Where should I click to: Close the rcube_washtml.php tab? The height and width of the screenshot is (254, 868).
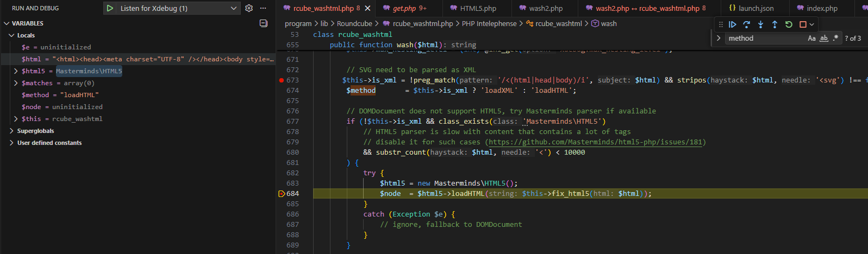[x=367, y=8]
